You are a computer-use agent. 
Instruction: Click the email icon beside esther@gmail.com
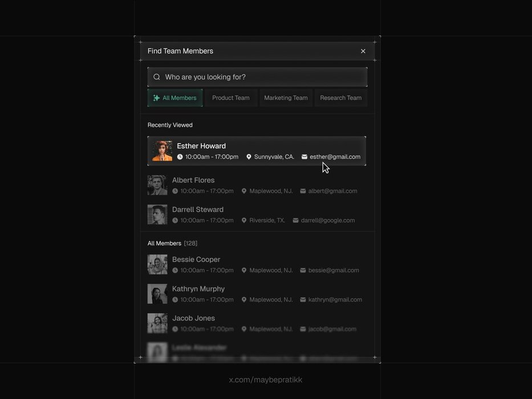[304, 157]
